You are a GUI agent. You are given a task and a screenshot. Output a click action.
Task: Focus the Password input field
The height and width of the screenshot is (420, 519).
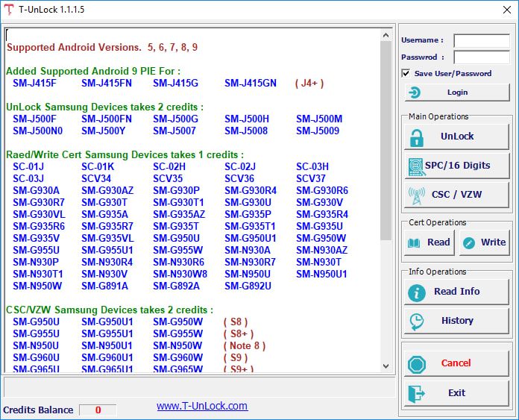pyautogui.click(x=481, y=57)
